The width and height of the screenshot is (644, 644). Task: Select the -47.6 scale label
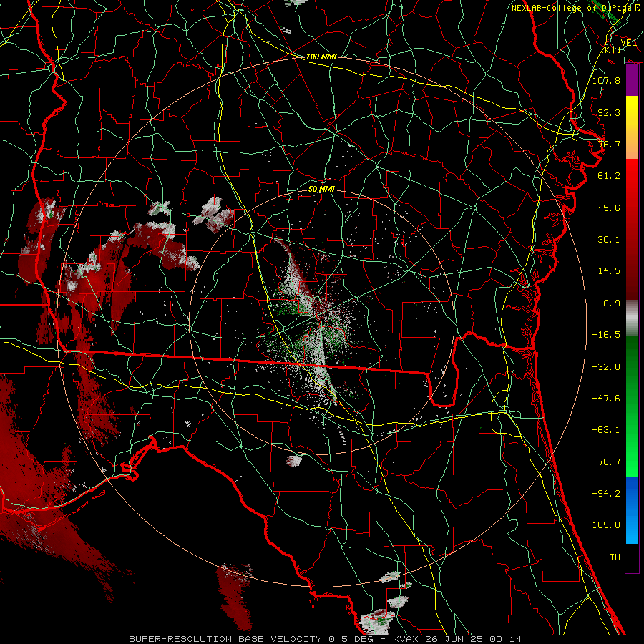coord(606,399)
